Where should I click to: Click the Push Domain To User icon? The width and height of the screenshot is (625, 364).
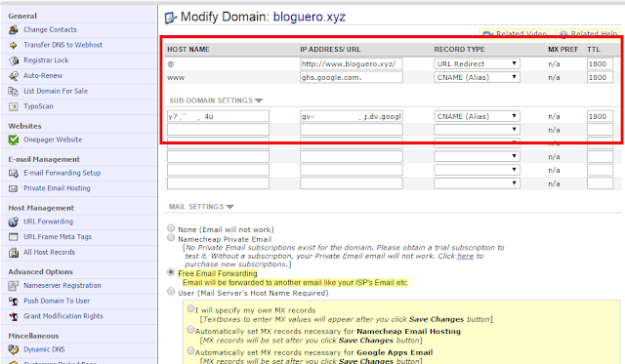coord(14,302)
